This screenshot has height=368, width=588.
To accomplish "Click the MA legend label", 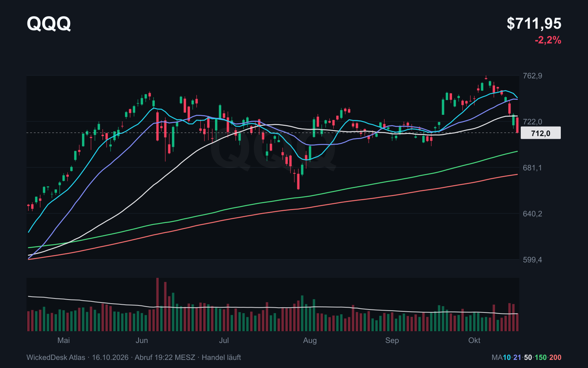I will coord(497,357).
